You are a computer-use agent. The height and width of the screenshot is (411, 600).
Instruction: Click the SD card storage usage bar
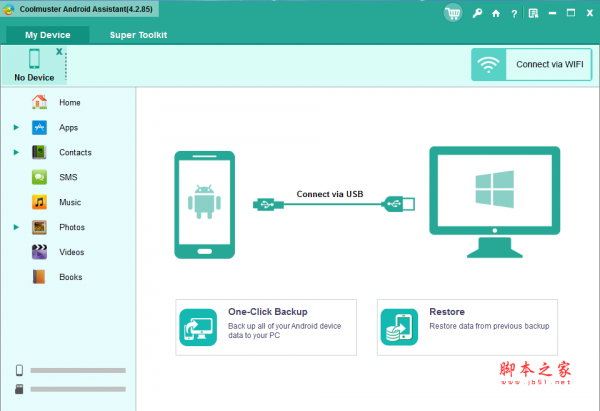tap(78, 389)
